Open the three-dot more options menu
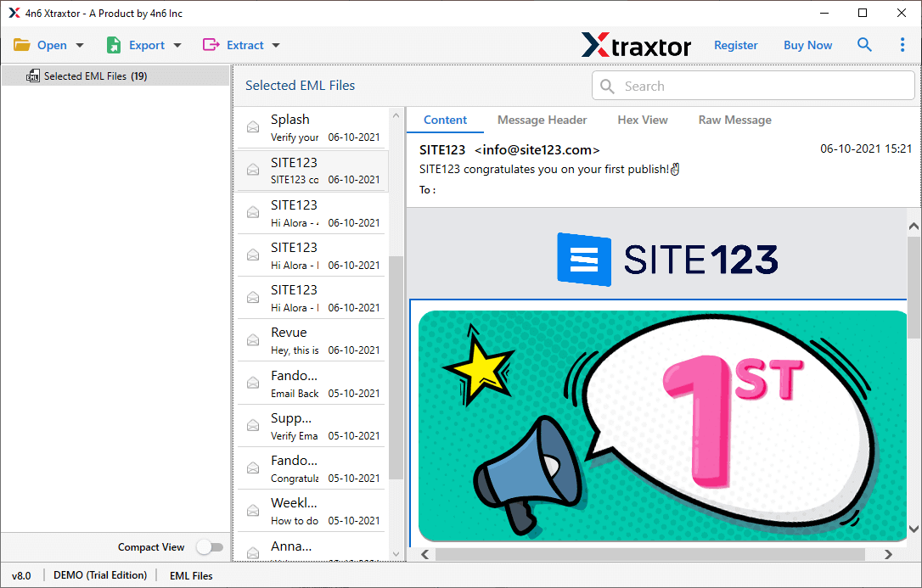922x588 pixels. (902, 45)
